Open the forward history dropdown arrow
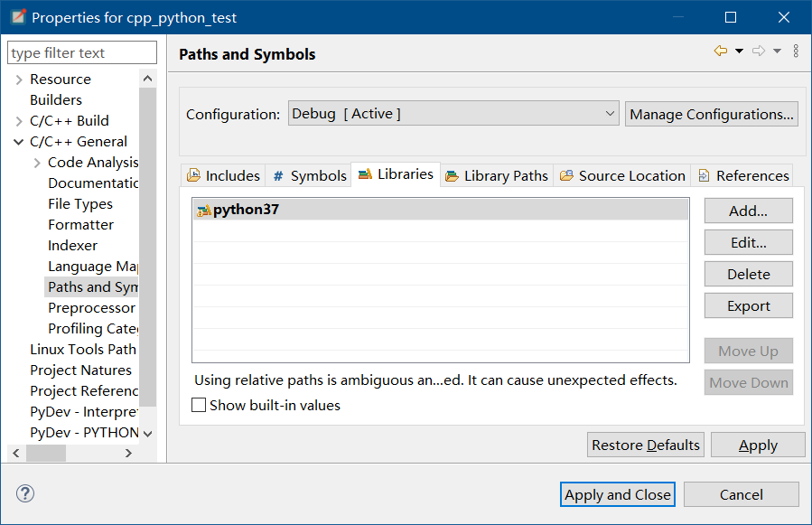Image resolution: width=812 pixels, height=525 pixels. [777, 52]
